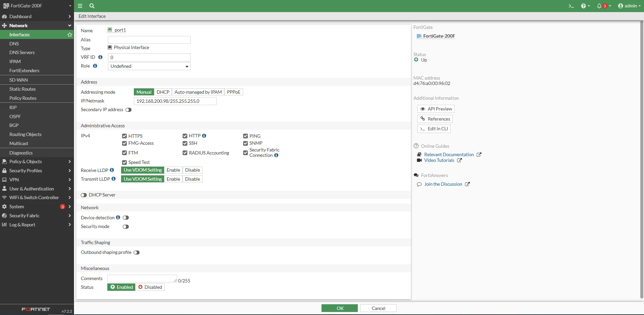Click Security Fabric Connection info icon
This screenshot has width=644, height=315.
(276, 155)
